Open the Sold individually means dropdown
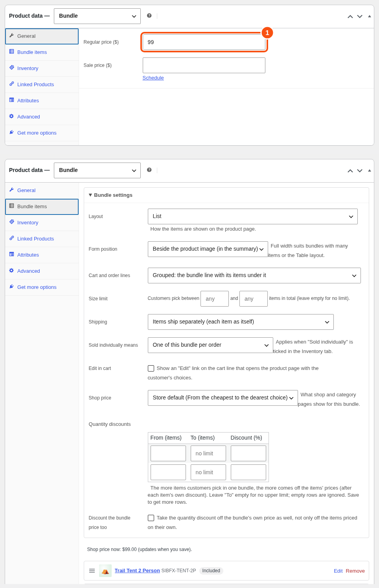Viewport: 379px width, 588px height. point(210,345)
